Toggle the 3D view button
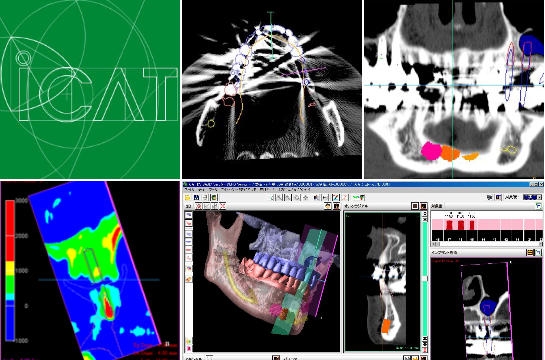The height and width of the screenshot is (360, 545). (188, 206)
